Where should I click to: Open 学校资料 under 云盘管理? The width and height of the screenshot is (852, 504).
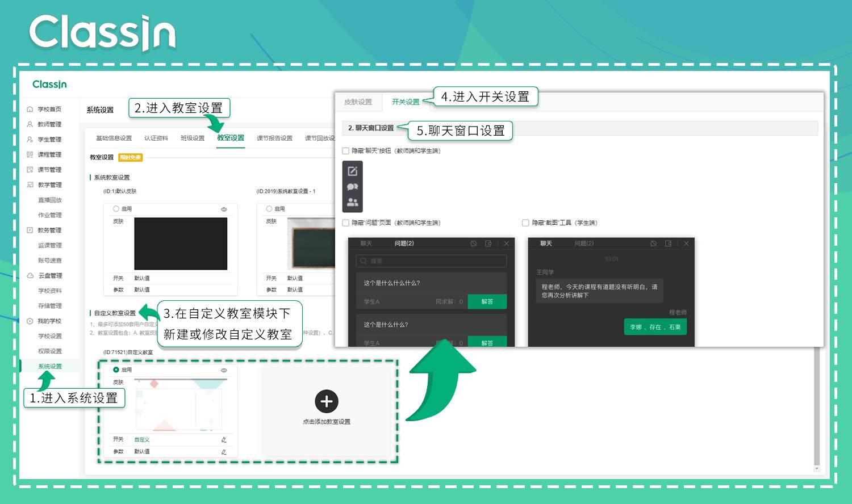[49, 291]
